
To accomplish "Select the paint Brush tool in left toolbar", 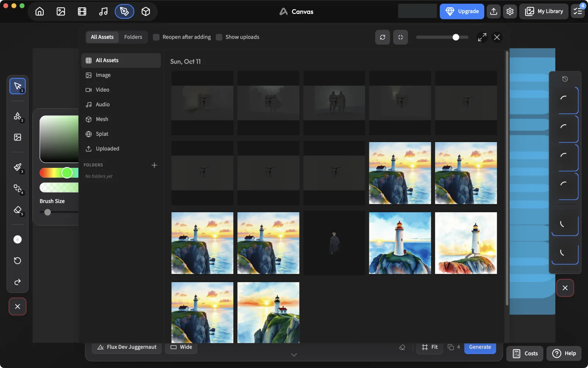I will click(x=18, y=167).
